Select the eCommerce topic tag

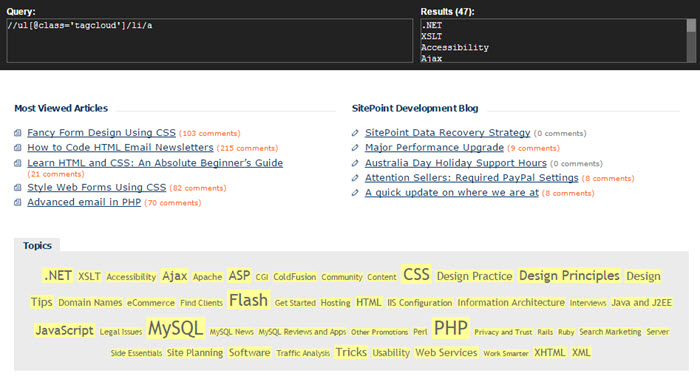click(x=151, y=303)
